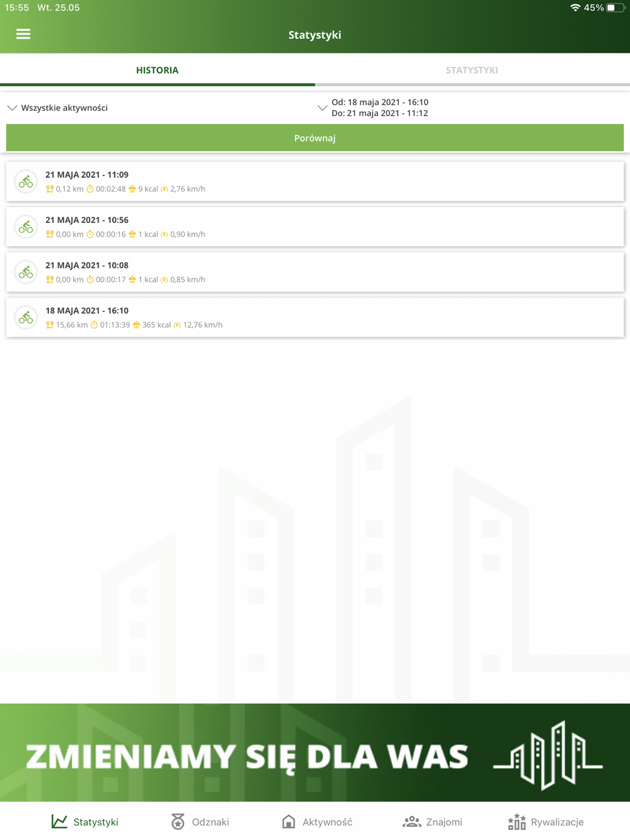
Task: Go to Aktywność home icon
Action: point(289,821)
